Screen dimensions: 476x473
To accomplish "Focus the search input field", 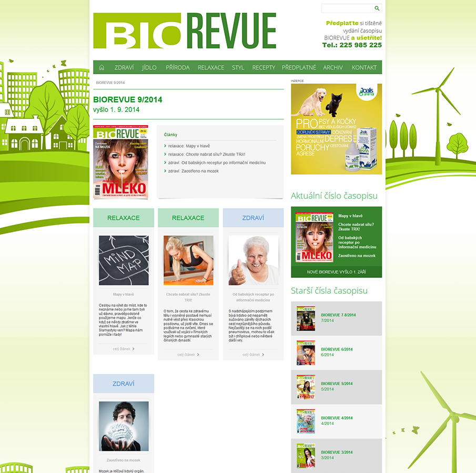I will (347, 8).
